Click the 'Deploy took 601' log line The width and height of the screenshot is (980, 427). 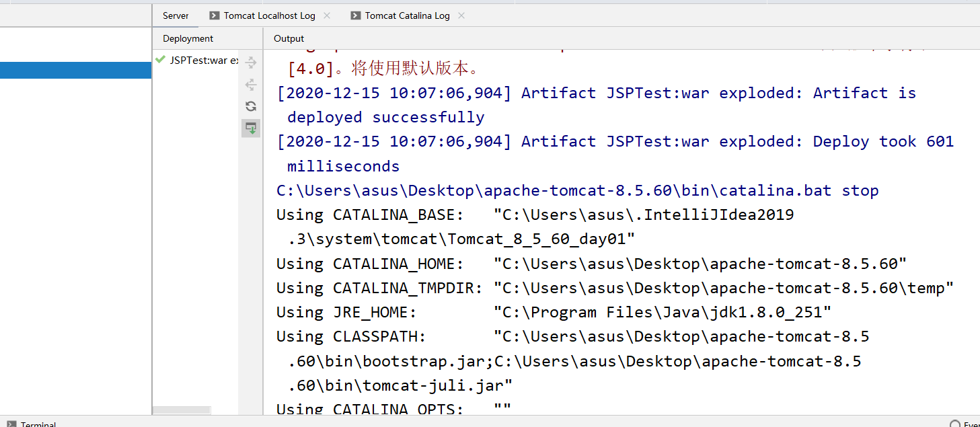(615, 141)
